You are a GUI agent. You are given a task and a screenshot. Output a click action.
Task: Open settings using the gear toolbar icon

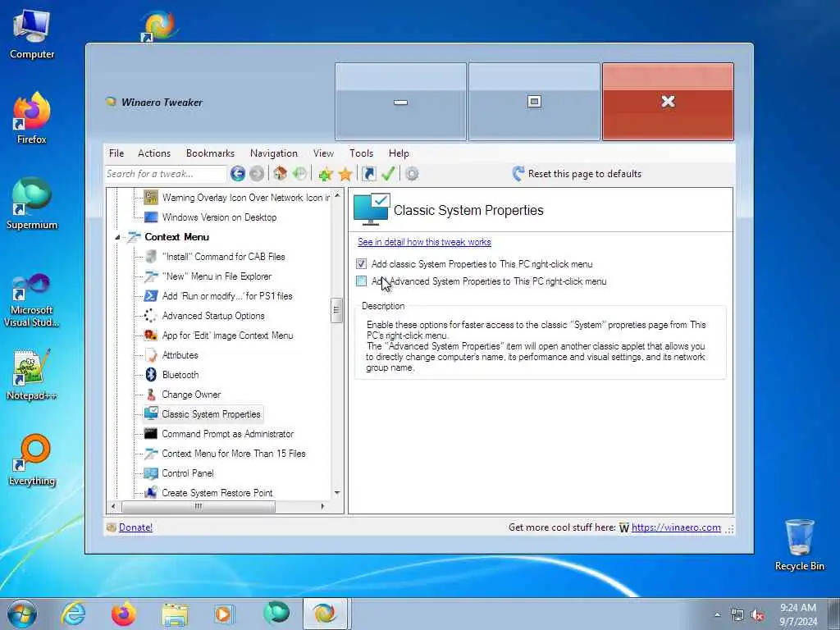coord(412,174)
